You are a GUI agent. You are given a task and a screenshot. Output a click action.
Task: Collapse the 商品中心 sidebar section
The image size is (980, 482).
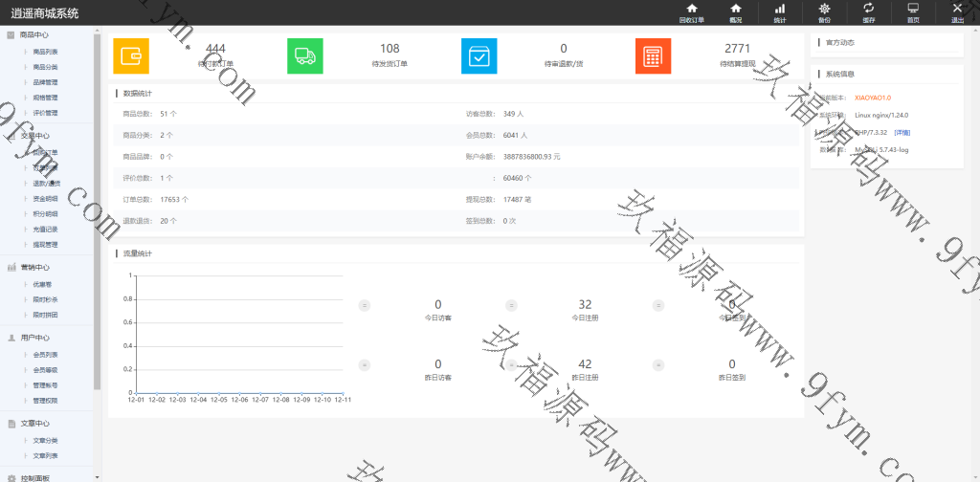[x=34, y=35]
